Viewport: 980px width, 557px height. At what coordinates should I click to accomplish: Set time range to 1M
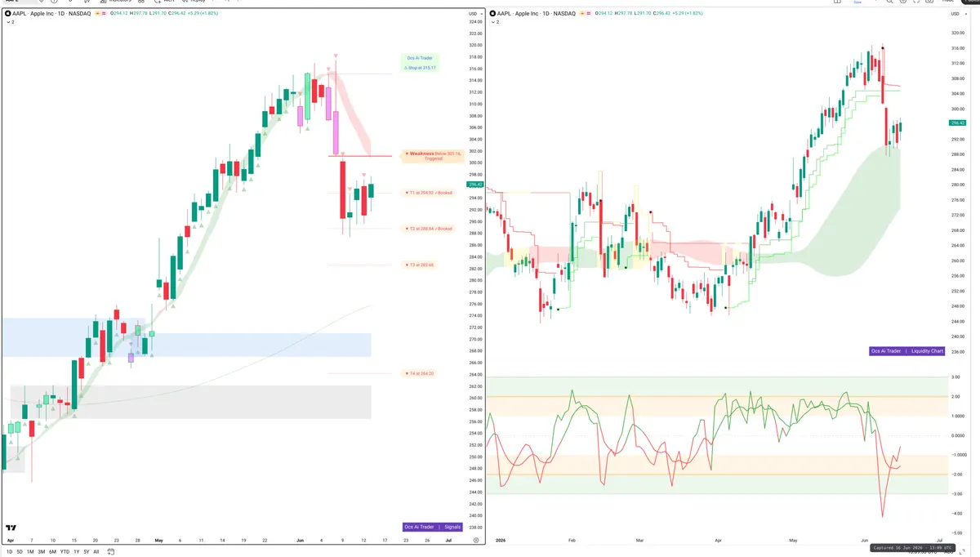pos(30,552)
